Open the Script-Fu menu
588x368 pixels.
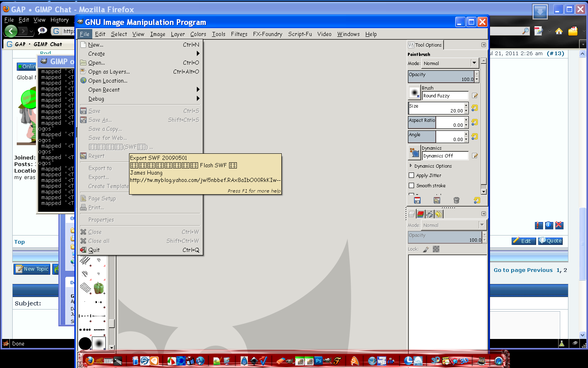pyautogui.click(x=300, y=34)
